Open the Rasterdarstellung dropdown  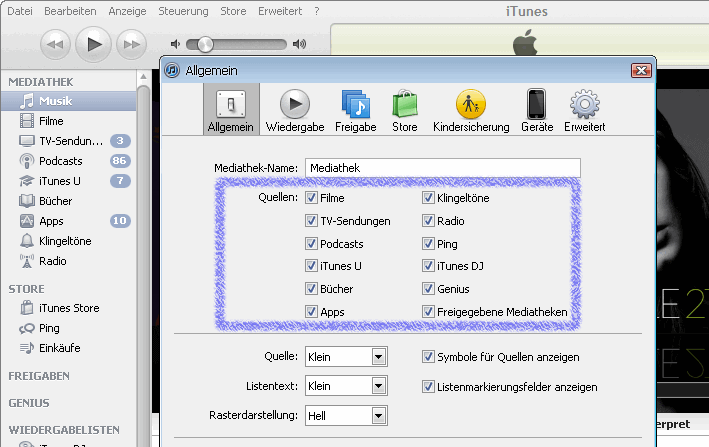pyautogui.click(x=346, y=416)
